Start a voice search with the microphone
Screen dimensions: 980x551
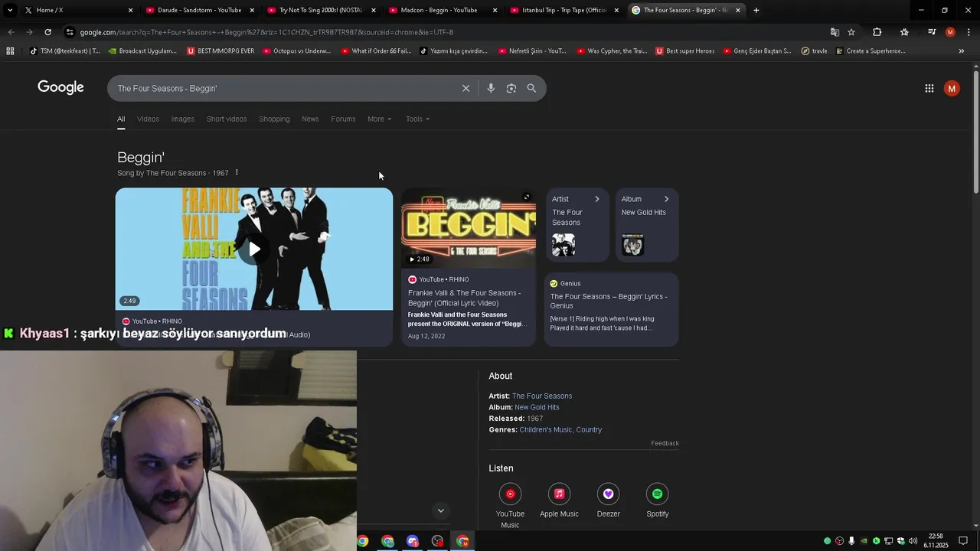pyautogui.click(x=491, y=88)
